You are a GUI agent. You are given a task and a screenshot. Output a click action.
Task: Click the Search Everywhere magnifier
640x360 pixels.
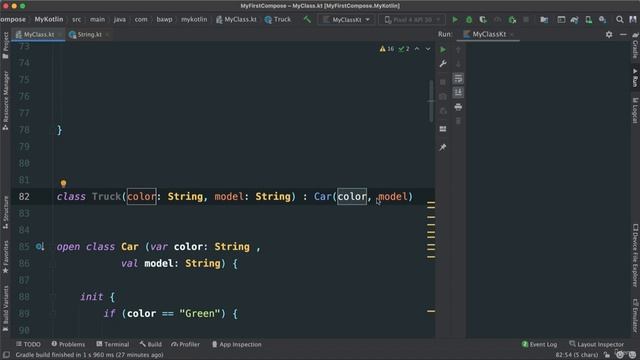[x=620, y=20]
